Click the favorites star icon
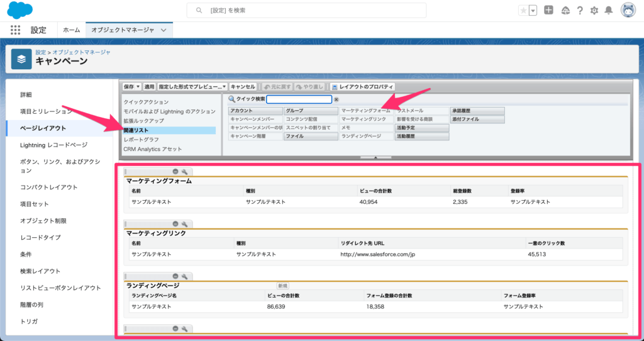The image size is (644, 341). pyautogui.click(x=524, y=11)
